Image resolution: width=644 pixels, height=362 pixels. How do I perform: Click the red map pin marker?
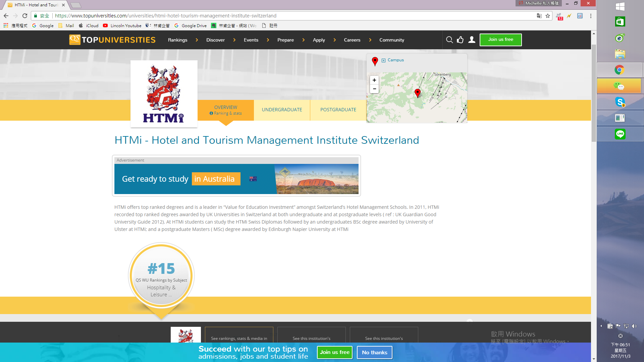[x=418, y=93]
